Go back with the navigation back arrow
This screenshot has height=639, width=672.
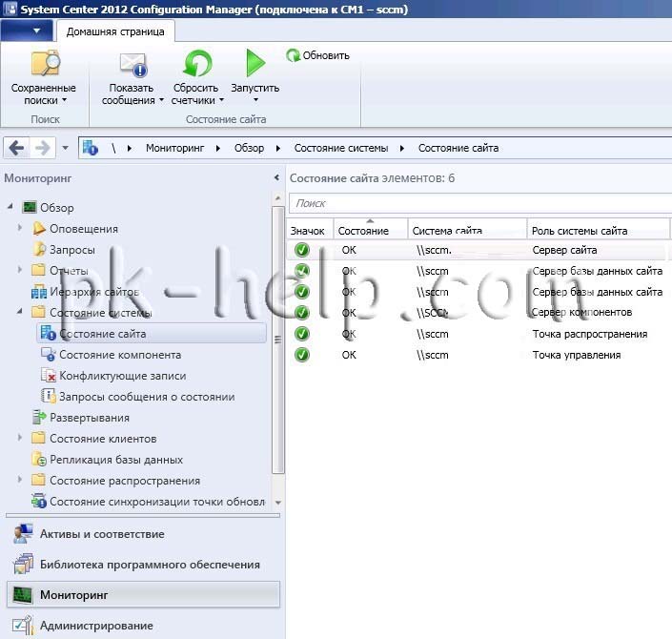point(17,148)
